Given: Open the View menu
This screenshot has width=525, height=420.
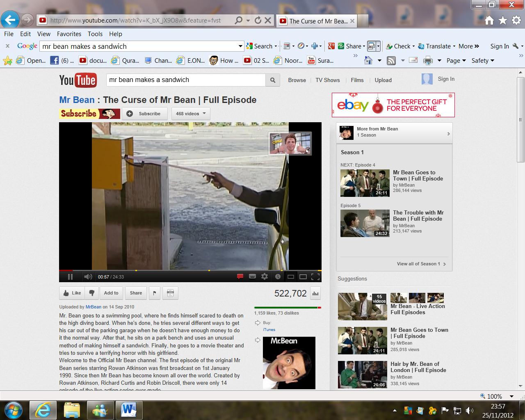Looking at the screenshot, I should click(x=44, y=34).
